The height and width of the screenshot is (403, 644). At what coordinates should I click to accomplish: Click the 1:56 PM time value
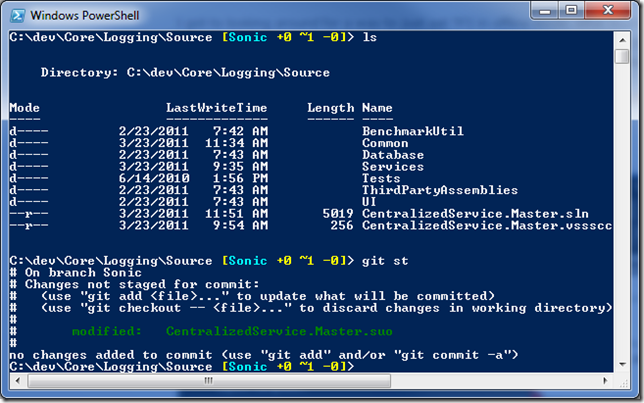[x=240, y=179]
